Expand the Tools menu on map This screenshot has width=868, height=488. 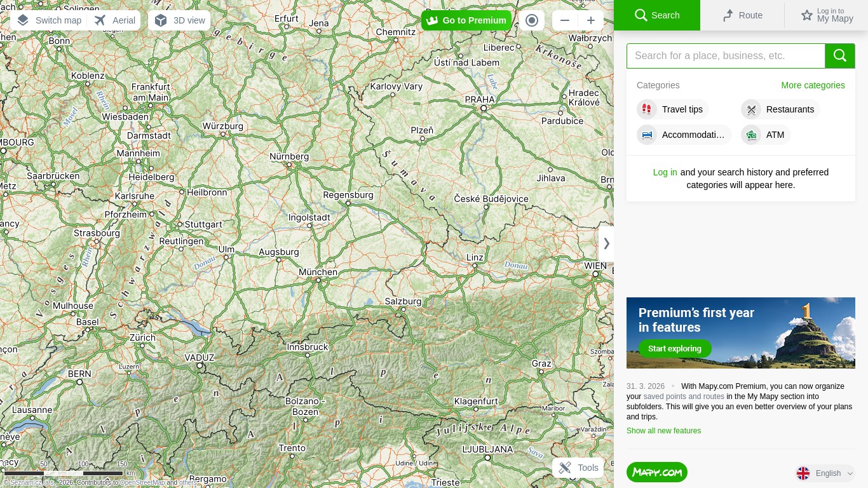[578, 468]
